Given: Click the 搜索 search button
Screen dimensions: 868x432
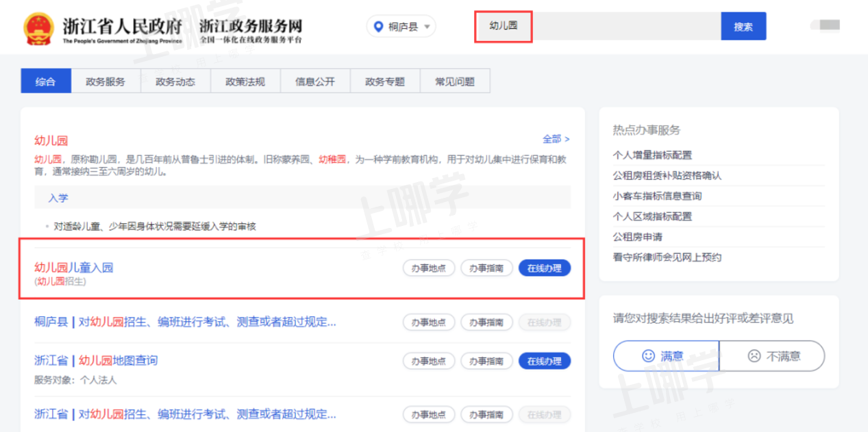Looking at the screenshot, I should pos(743,26).
